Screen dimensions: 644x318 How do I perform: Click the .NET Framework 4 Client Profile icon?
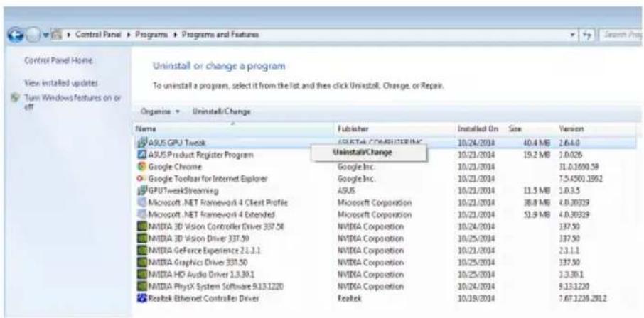[x=141, y=203]
